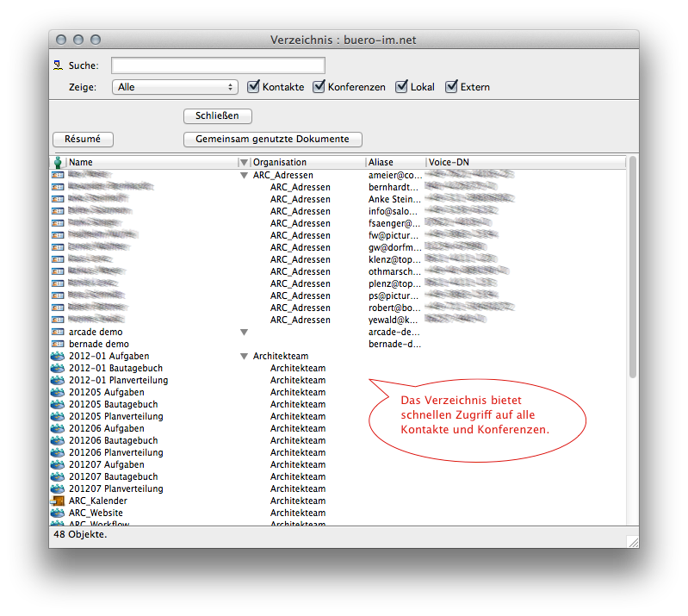Open the Zeige dropdown showing Alle
Screen dimensions: 688x616
tap(175, 87)
